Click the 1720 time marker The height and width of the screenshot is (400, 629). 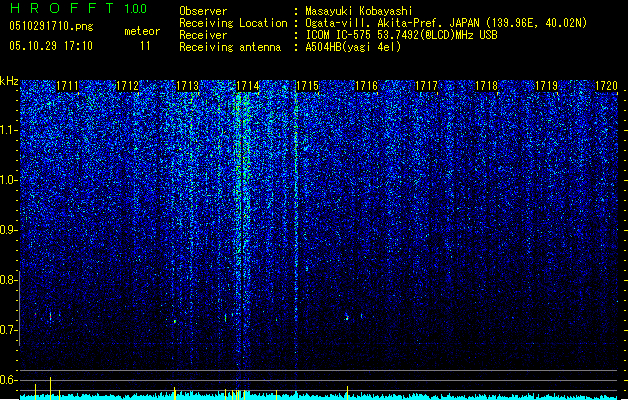606,86
